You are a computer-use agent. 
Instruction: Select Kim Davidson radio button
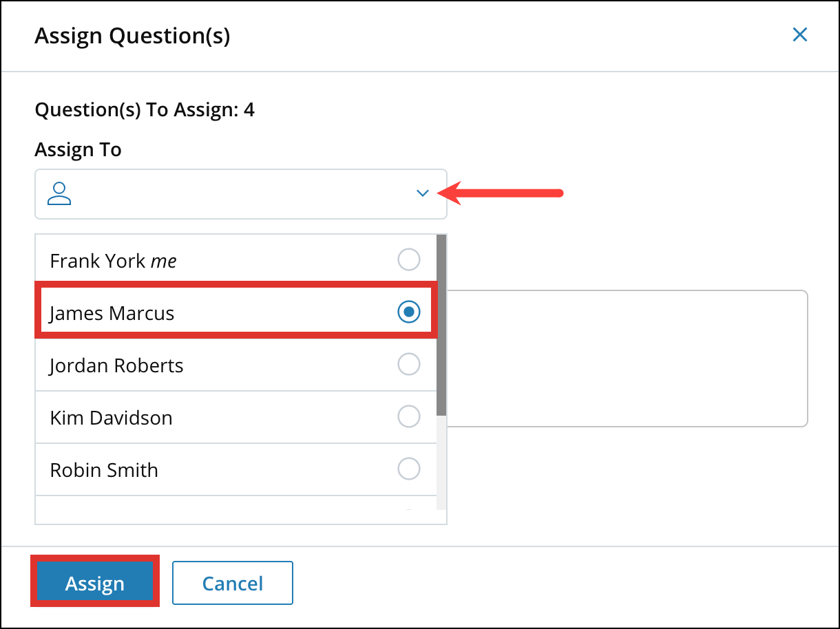[409, 416]
